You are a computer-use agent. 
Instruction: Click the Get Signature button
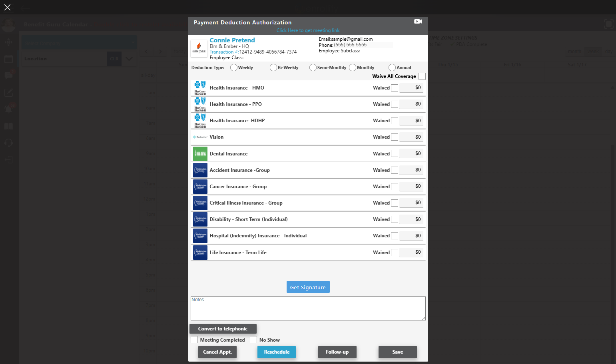[308, 287]
